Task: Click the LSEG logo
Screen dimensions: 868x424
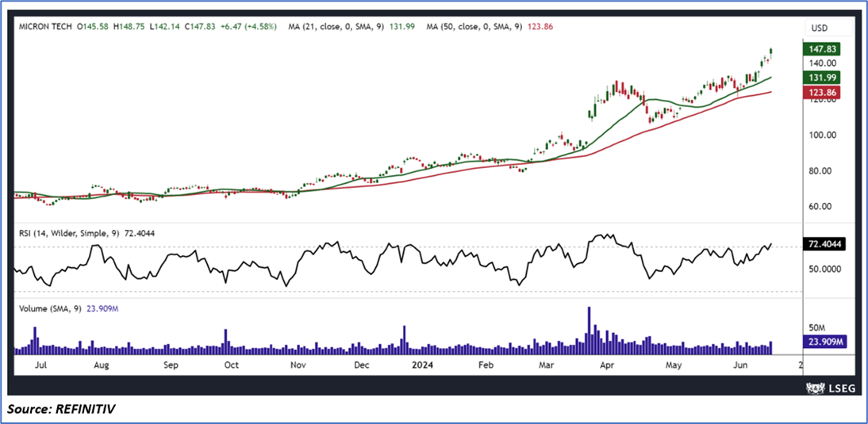Action: click(x=830, y=388)
